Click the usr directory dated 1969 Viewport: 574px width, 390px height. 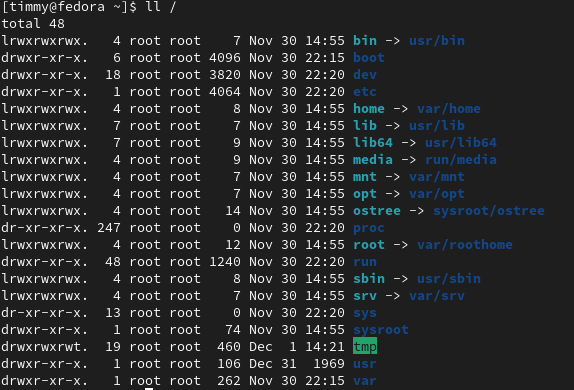365,364
